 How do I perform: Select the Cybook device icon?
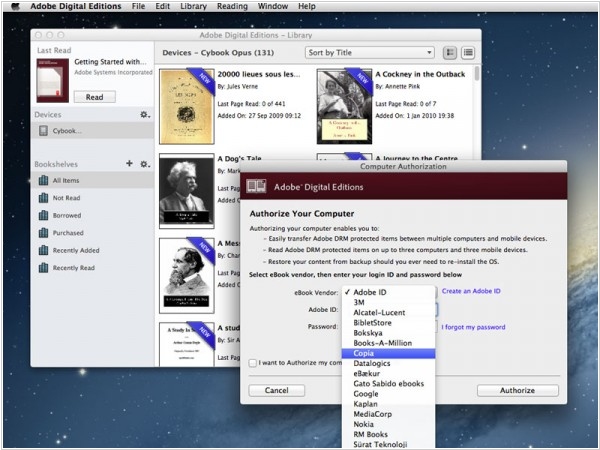click(43, 130)
